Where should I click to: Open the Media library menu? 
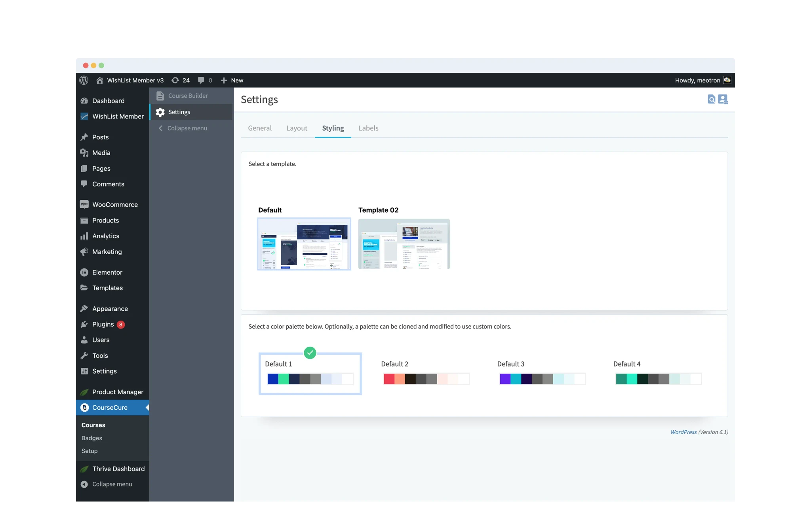(x=112, y=153)
